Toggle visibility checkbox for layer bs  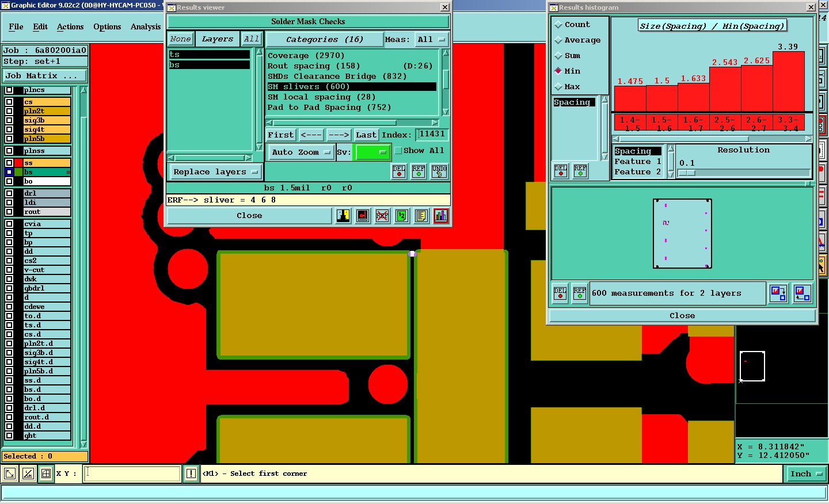pos(9,172)
